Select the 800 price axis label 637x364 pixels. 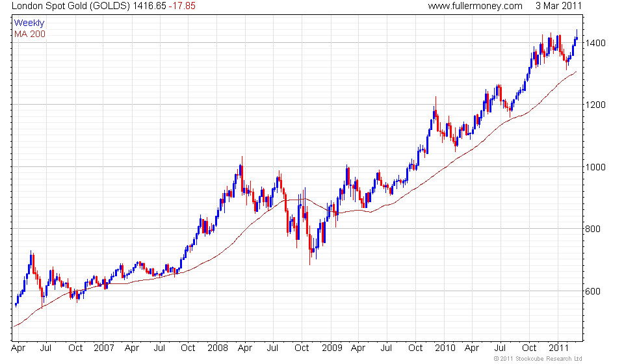(x=593, y=229)
